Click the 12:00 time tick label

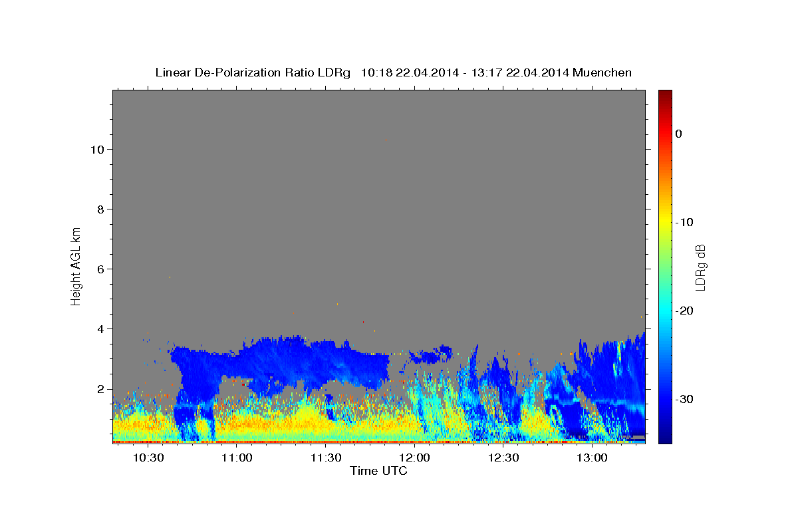[x=415, y=458]
